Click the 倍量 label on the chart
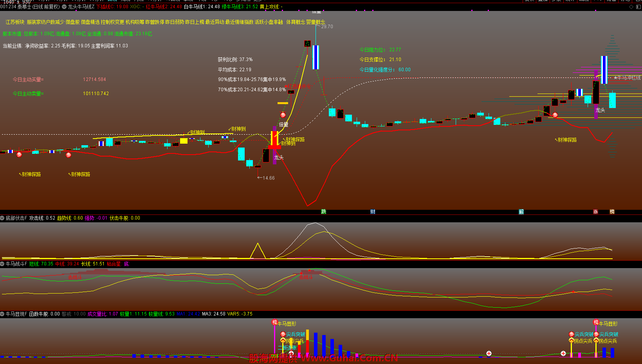This screenshot has height=364, width=642. (283, 124)
